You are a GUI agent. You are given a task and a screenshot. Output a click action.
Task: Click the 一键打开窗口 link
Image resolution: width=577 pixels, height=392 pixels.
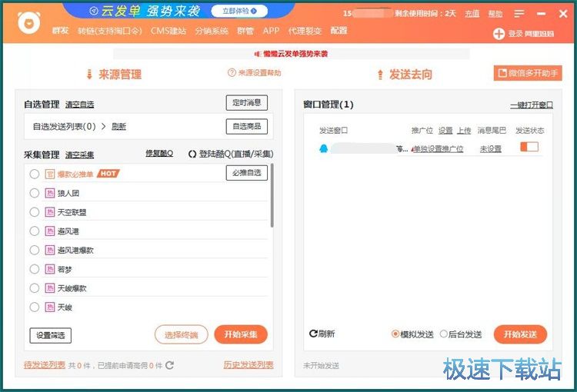pos(532,105)
